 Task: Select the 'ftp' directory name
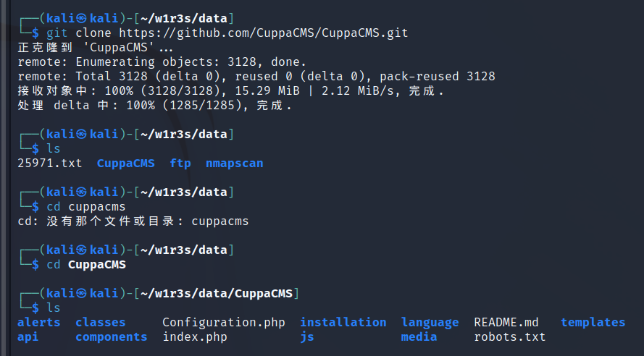pos(180,164)
